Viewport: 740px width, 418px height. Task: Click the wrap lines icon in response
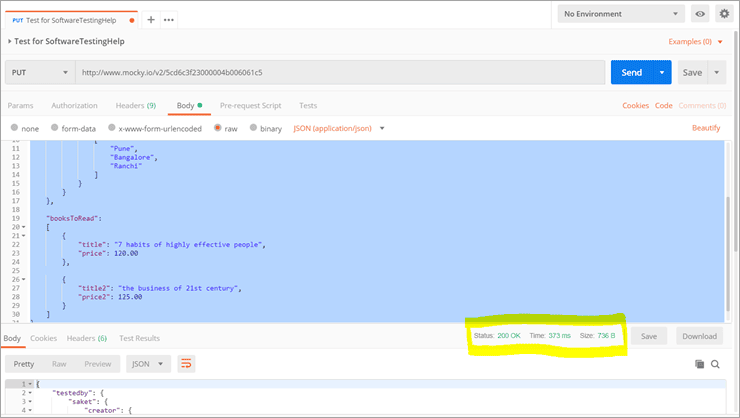(x=186, y=364)
